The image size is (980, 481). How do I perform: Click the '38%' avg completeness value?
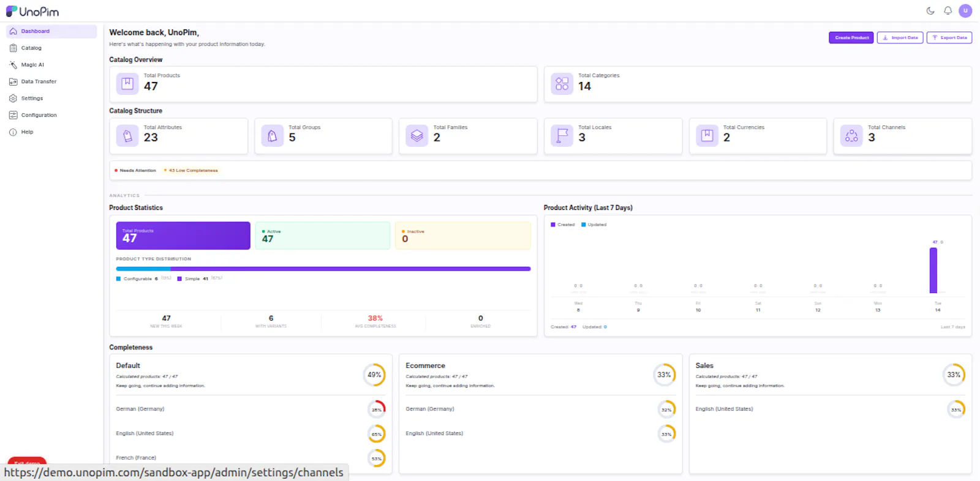coord(375,318)
